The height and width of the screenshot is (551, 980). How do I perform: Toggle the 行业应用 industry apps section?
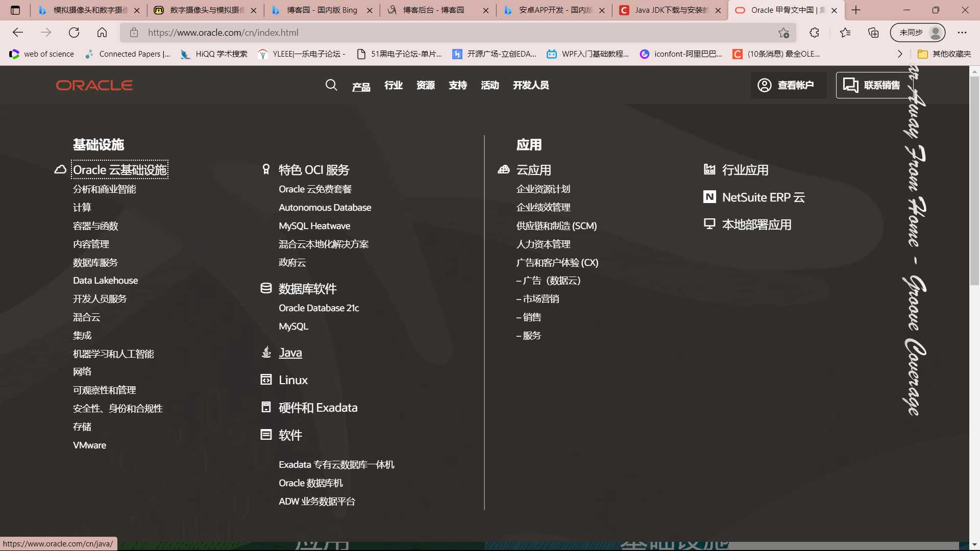745,169
